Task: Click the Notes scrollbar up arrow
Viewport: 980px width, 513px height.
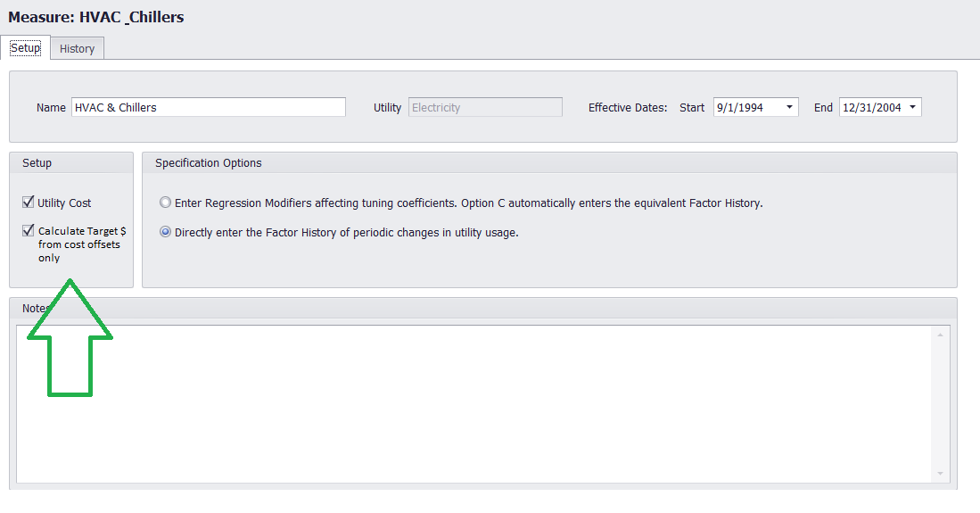Action: pos(940,335)
